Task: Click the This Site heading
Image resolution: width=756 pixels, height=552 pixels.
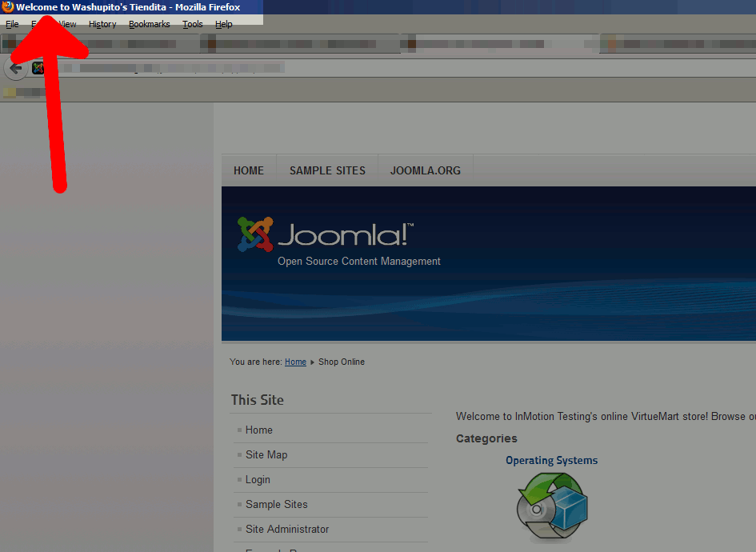Action: 258,400
